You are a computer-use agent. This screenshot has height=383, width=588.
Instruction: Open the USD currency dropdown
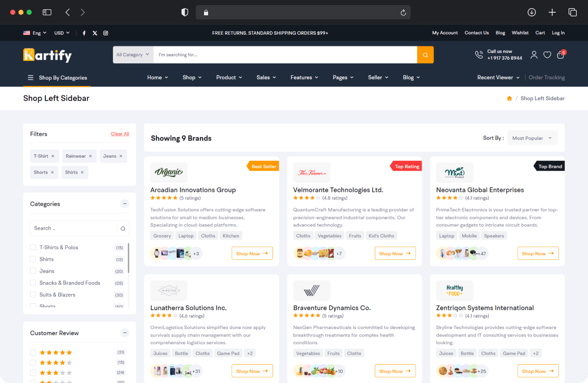coord(62,33)
